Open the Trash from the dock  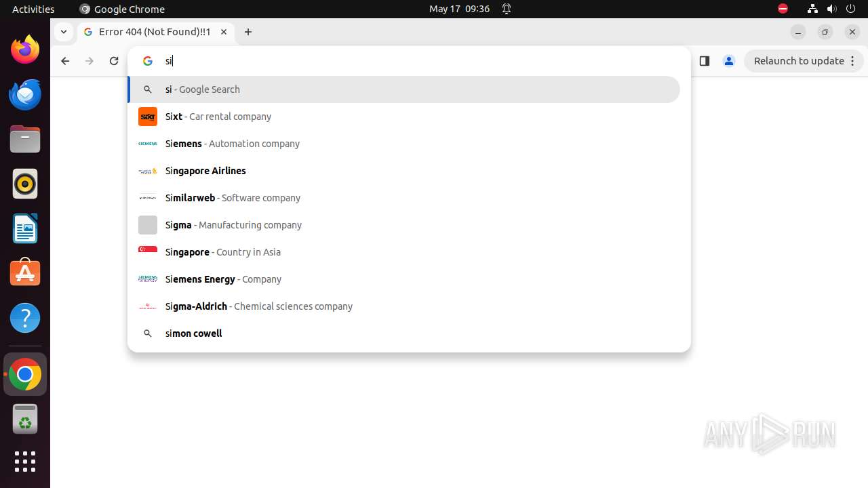tap(25, 419)
